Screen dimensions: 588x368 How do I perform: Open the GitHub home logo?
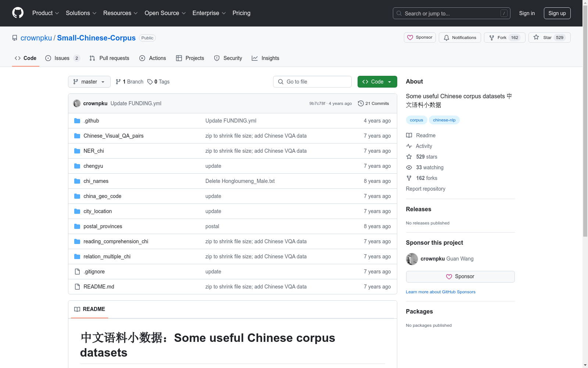[x=18, y=13]
